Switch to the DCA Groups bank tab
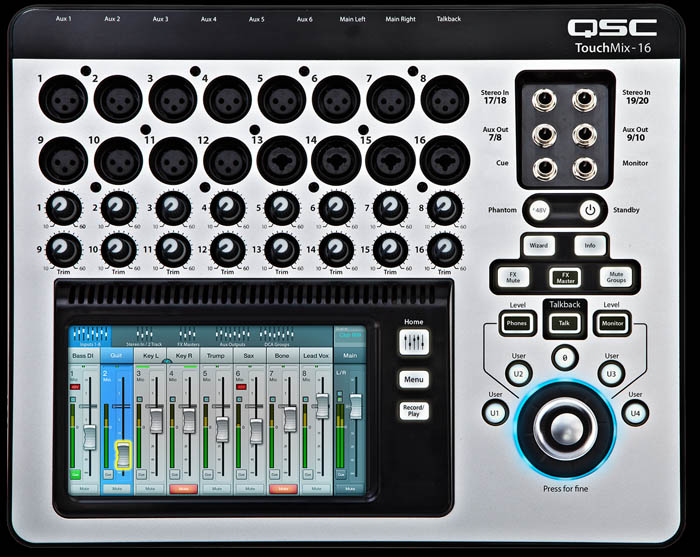The width and height of the screenshot is (700, 557). (275, 337)
